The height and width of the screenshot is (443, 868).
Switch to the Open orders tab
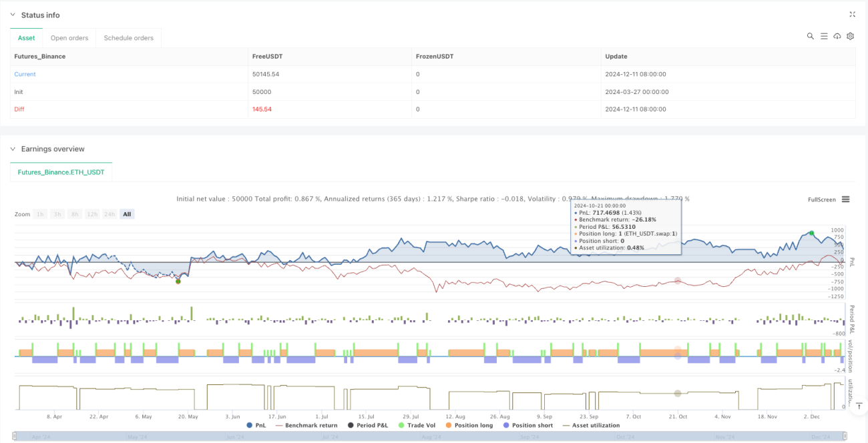point(69,38)
